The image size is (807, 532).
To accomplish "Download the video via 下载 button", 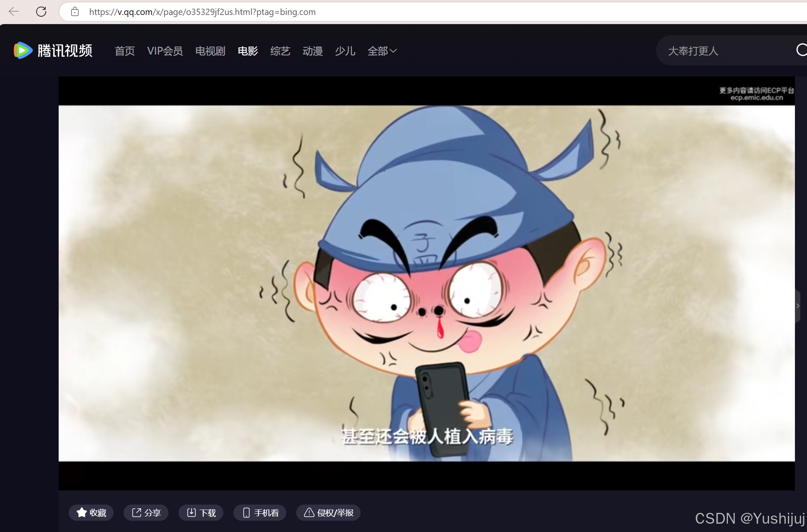I will (201, 512).
